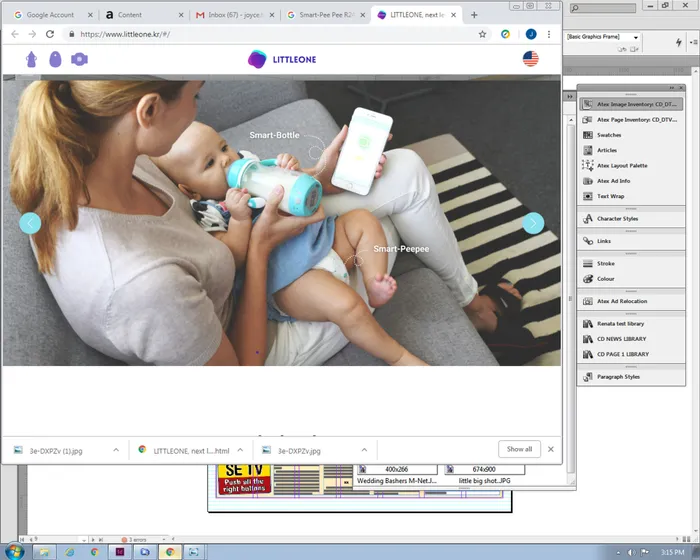The width and height of the screenshot is (700, 560).
Task: Go to next slide with right arrow
Action: click(x=534, y=223)
